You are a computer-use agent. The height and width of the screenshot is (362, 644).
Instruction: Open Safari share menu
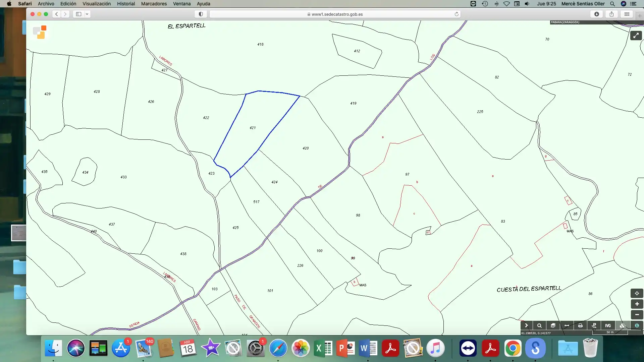612,14
